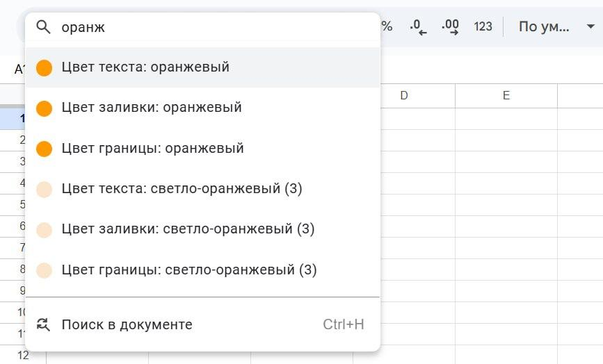The image size is (603, 364).
Task: Click the increase decimal places icon
Action: click(x=450, y=27)
